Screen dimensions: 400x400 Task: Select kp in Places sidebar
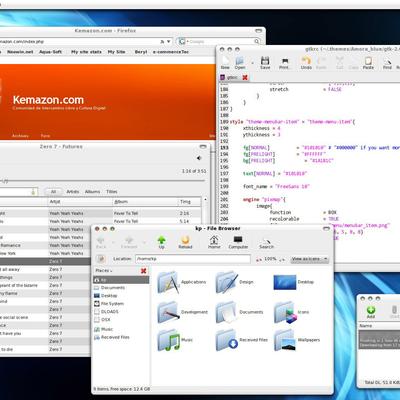pos(121,280)
